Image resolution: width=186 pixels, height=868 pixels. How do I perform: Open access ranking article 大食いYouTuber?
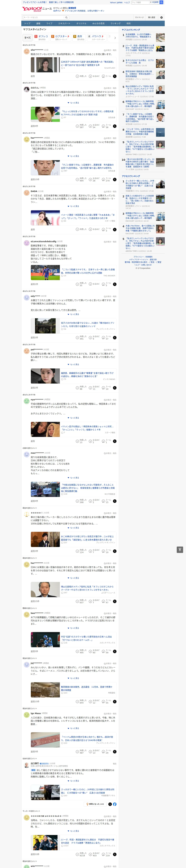(x=140, y=228)
